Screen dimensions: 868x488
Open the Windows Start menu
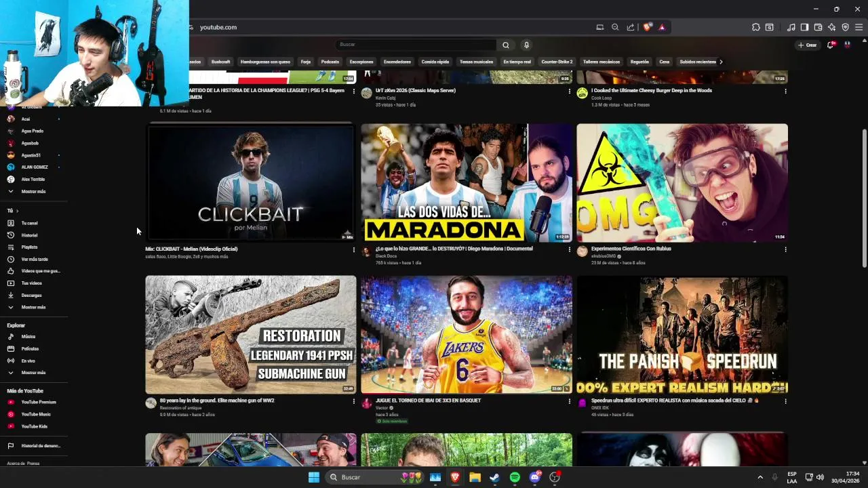(313, 477)
